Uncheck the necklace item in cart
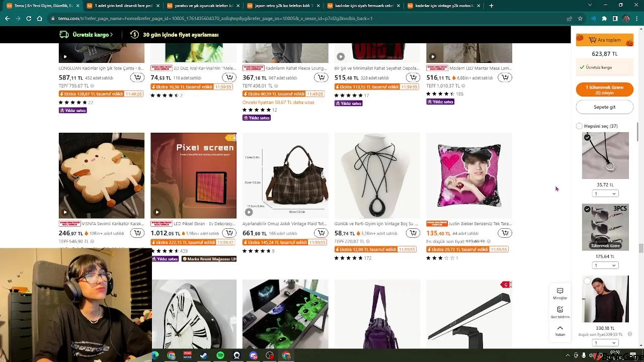Viewport: 644px width, 362px height. click(x=587, y=137)
